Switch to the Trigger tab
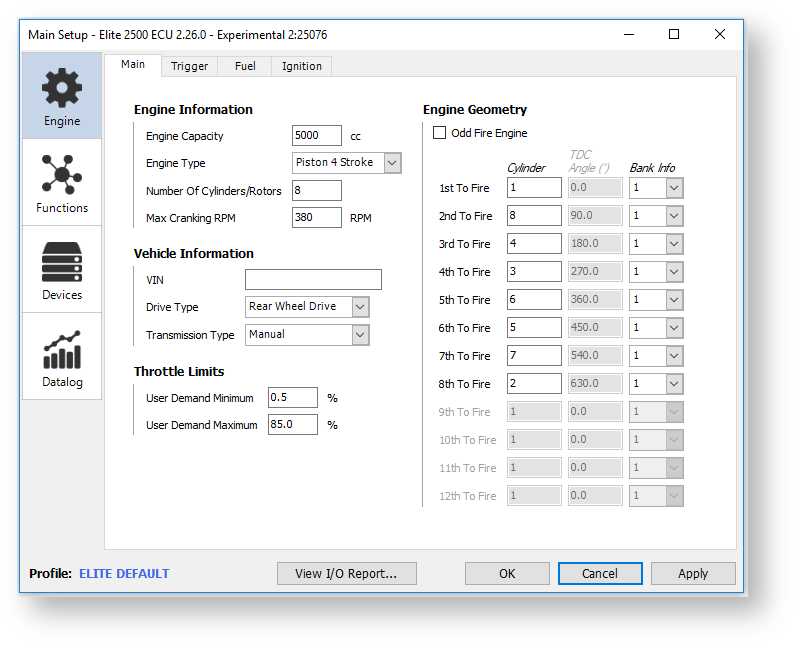796x645 pixels. coord(189,66)
